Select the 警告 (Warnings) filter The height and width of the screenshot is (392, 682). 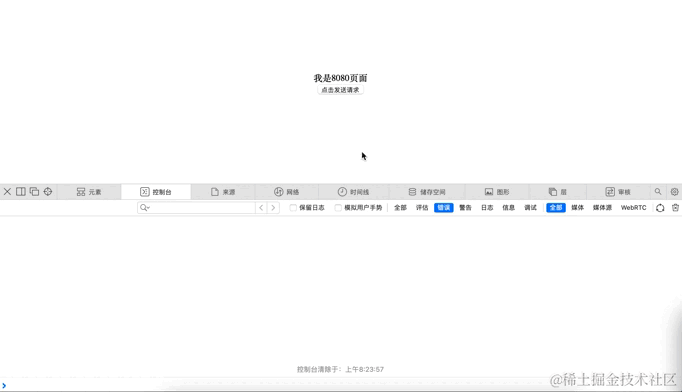pos(465,208)
